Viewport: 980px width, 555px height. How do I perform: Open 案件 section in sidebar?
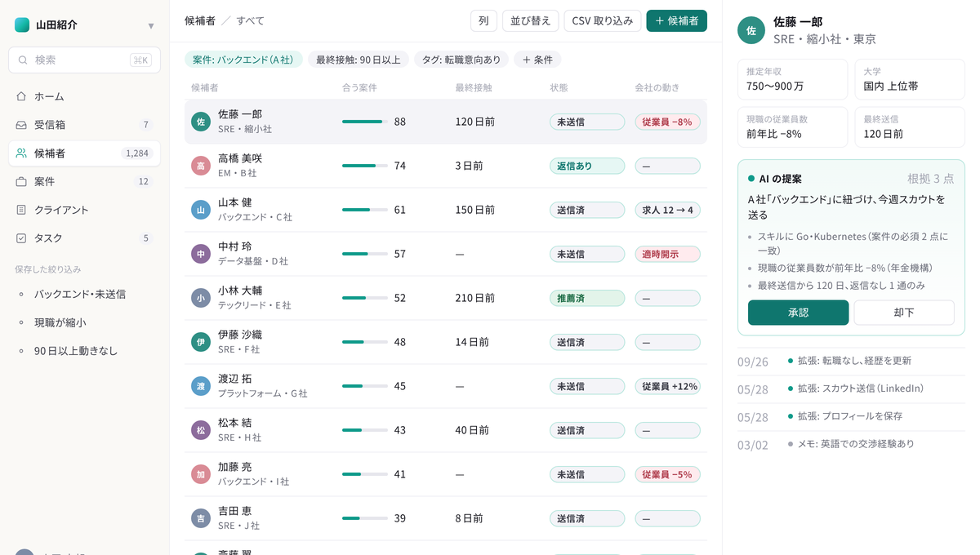84,181
